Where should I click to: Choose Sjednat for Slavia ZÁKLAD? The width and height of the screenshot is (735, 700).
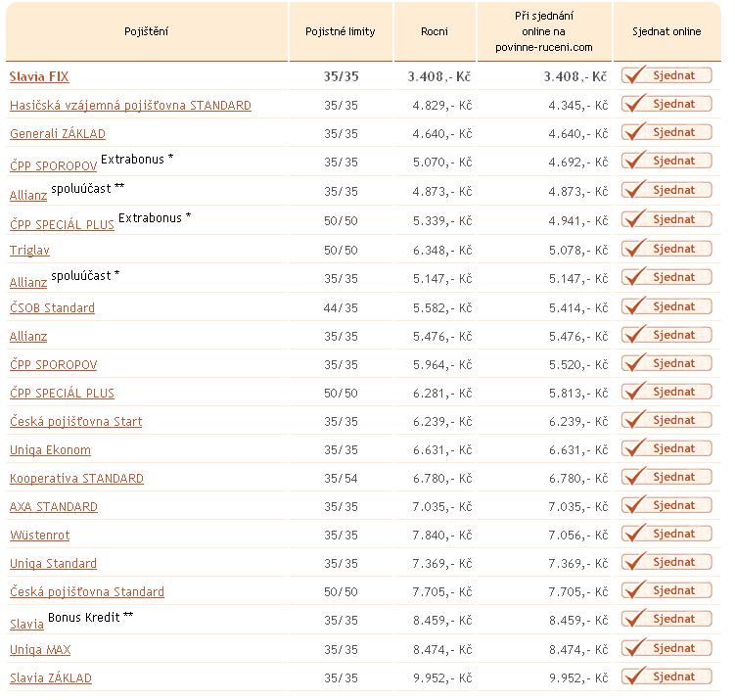666,677
